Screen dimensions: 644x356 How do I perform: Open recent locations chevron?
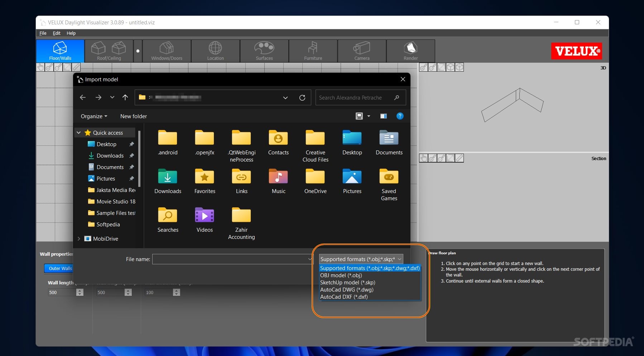[112, 97]
